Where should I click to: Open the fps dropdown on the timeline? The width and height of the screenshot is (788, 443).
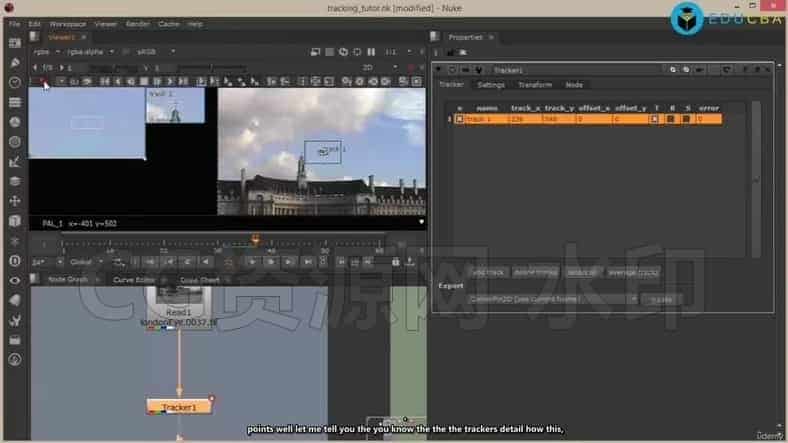(x=47, y=262)
